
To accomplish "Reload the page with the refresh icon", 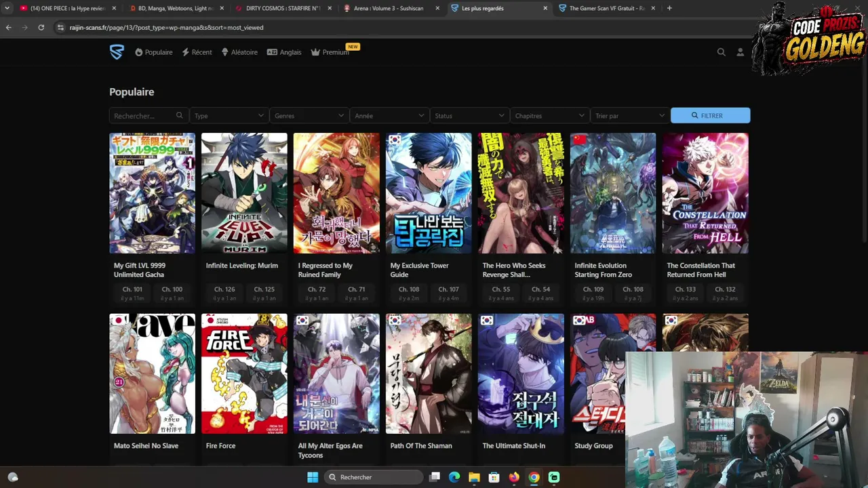I will (x=41, y=27).
